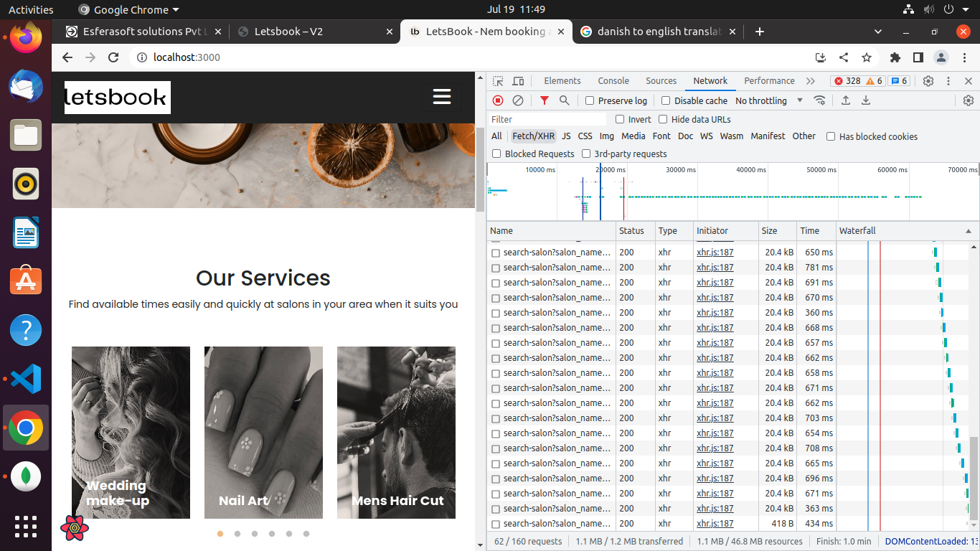Screen dimensions: 980x551
Task: Expand more DevTools tabs chevron
Action: [811, 81]
